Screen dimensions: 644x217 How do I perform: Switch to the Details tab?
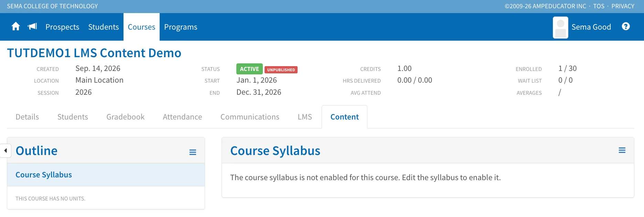click(27, 117)
